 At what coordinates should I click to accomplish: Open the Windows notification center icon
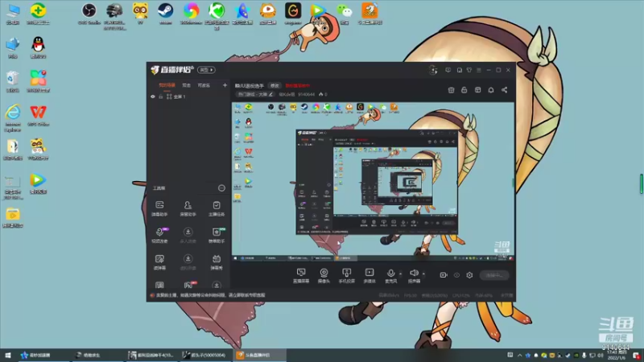click(x=636, y=356)
